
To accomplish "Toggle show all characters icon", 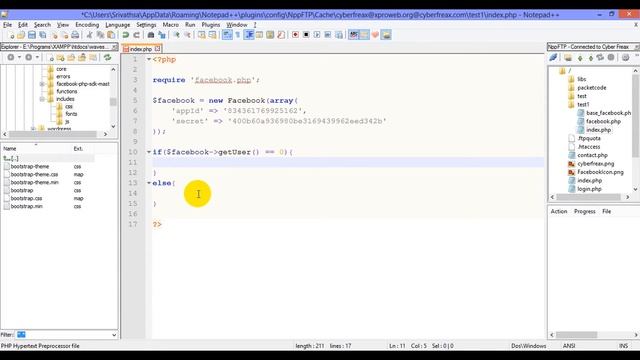I will tap(238, 35).
